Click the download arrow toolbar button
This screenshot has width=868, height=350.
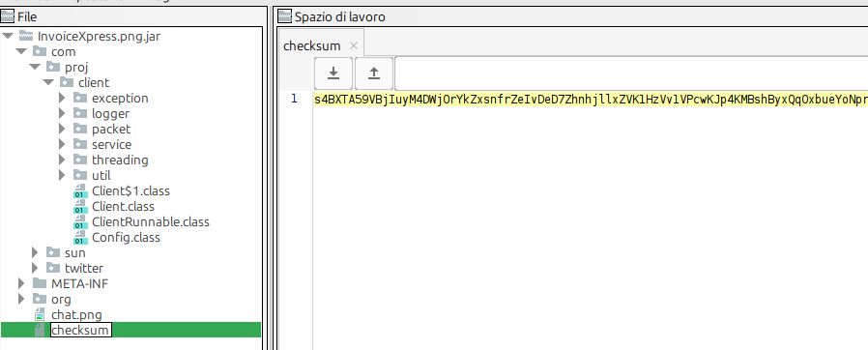(333, 73)
